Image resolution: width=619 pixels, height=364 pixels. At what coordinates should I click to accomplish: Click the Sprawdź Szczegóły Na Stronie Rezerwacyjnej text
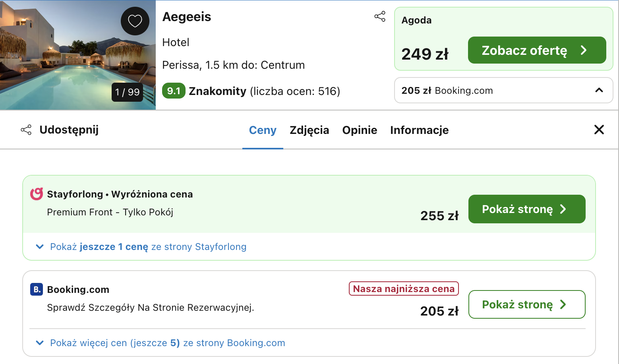151,308
